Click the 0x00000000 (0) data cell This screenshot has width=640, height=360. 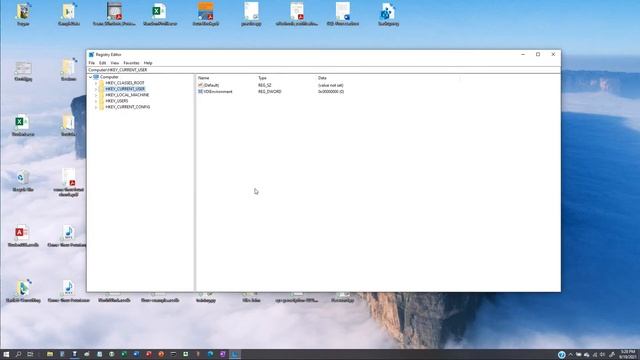(x=331, y=92)
